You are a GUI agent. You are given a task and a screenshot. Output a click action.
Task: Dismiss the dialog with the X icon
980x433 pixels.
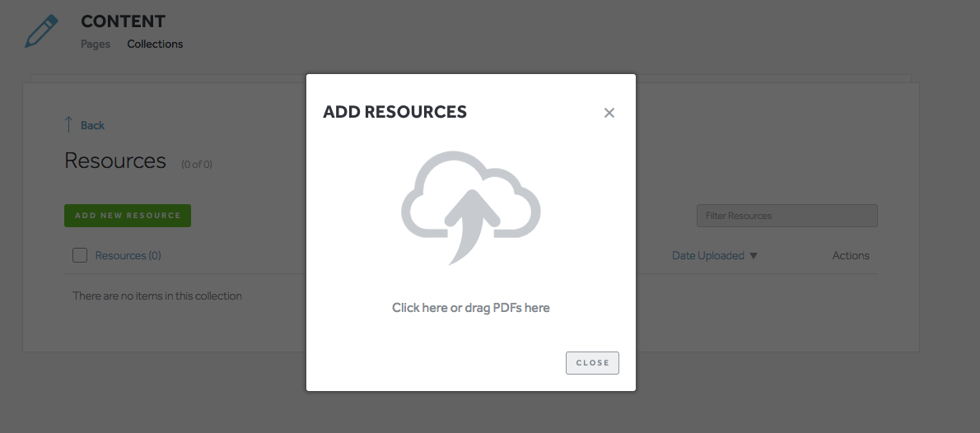click(x=609, y=113)
